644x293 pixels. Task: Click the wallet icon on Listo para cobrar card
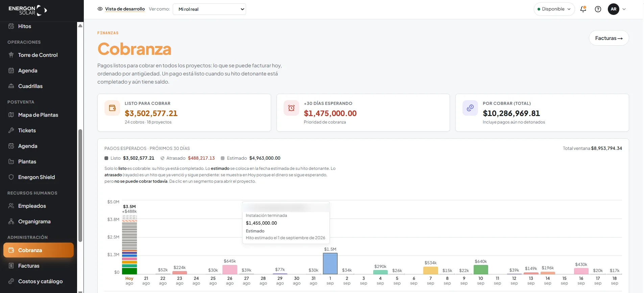tap(112, 108)
